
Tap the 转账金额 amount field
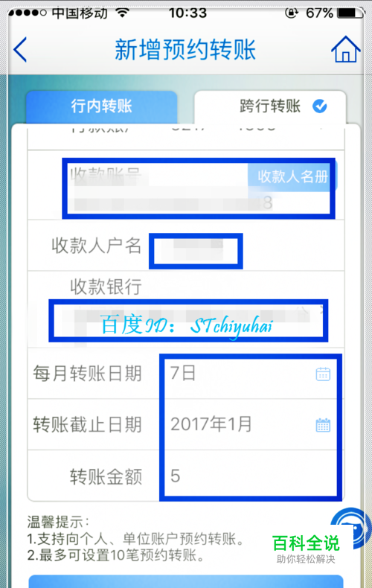click(251, 476)
